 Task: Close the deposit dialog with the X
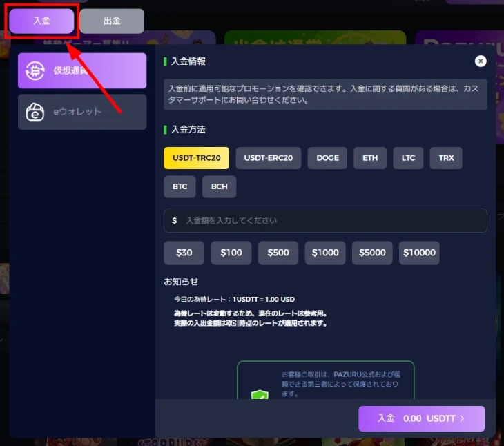481,61
